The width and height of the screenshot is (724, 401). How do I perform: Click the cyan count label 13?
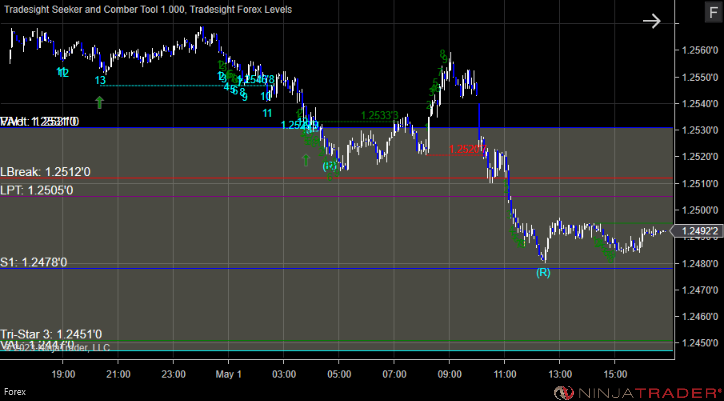tap(100, 80)
